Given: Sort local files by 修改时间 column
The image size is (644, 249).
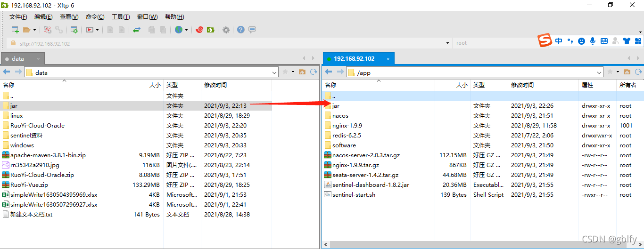Looking at the screenshot, I should click(237, 85).
